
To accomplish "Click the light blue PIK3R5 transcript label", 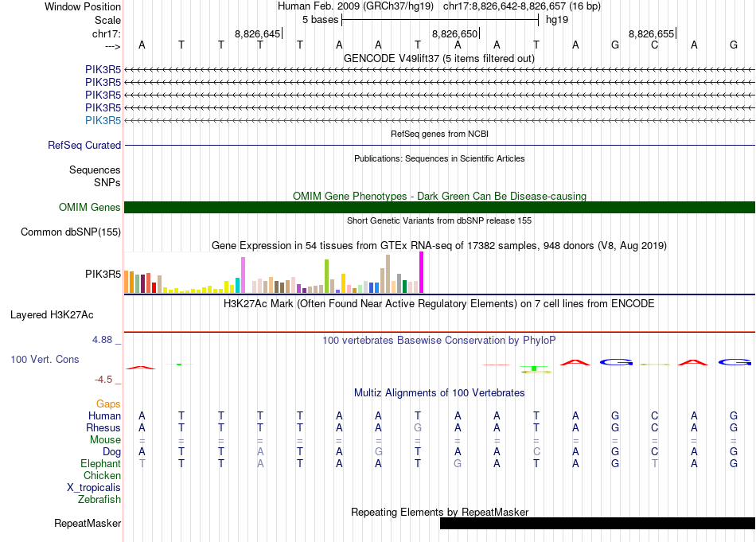I will click(x=103, y=120).
